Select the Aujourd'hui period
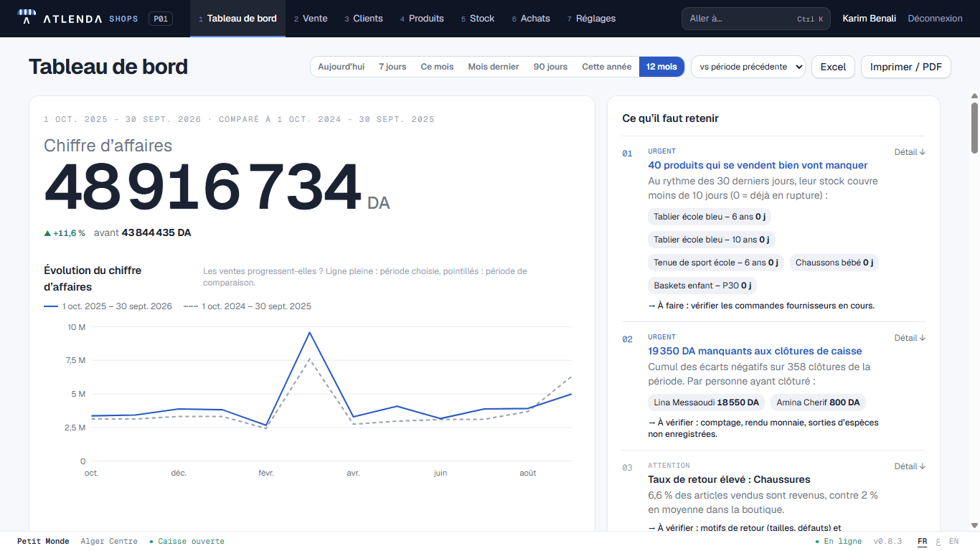Viewport: 980px width, 551px height. pyautogui.click(x=341, y=67)
